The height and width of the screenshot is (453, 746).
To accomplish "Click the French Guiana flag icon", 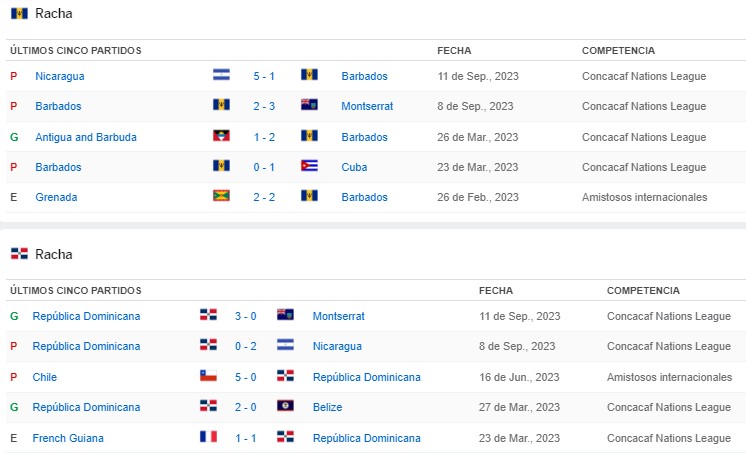I will pos(208,438).
